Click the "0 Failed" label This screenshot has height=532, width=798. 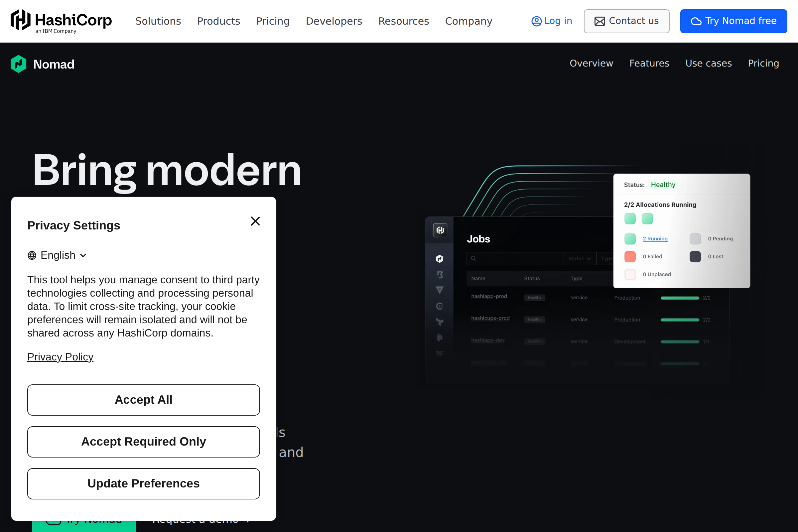[652, 256]
